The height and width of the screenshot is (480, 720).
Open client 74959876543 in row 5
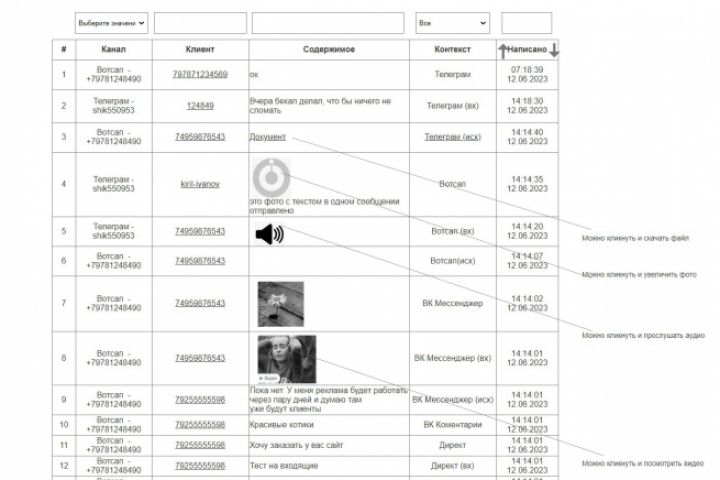(x=200, y=231)
